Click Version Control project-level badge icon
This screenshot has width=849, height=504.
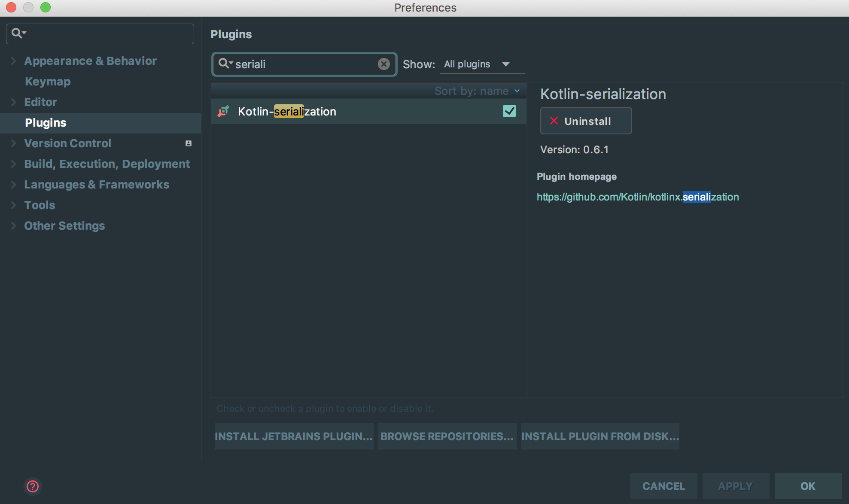(x=188, y=143)
